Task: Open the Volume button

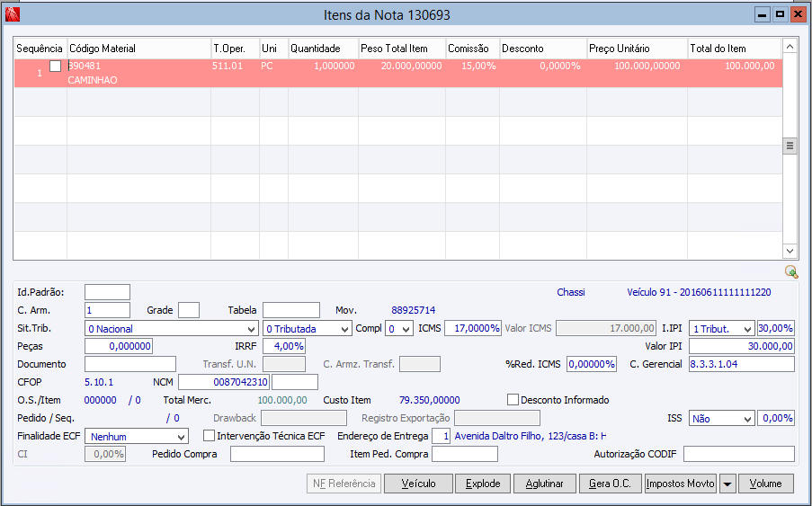Action: coord(765,484)
